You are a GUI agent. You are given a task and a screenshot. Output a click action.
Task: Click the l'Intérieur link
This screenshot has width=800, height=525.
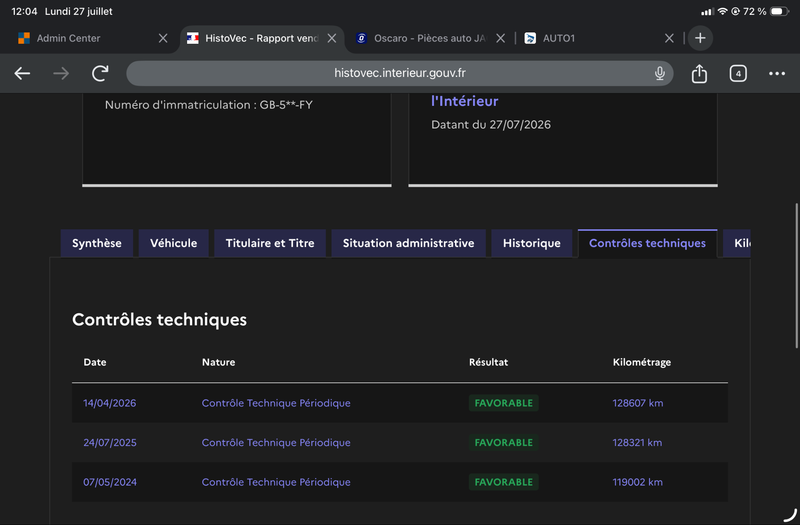coord(464,101)
